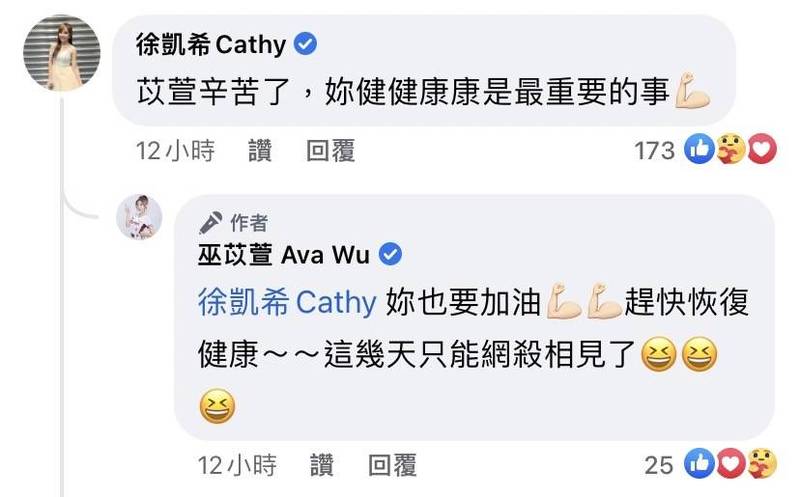Open 巫苡萱 Ava Wu's avatar thumbnail
The width and height of the screenshot is (800, 497).
pyautogui.click(x=139, y=217)
